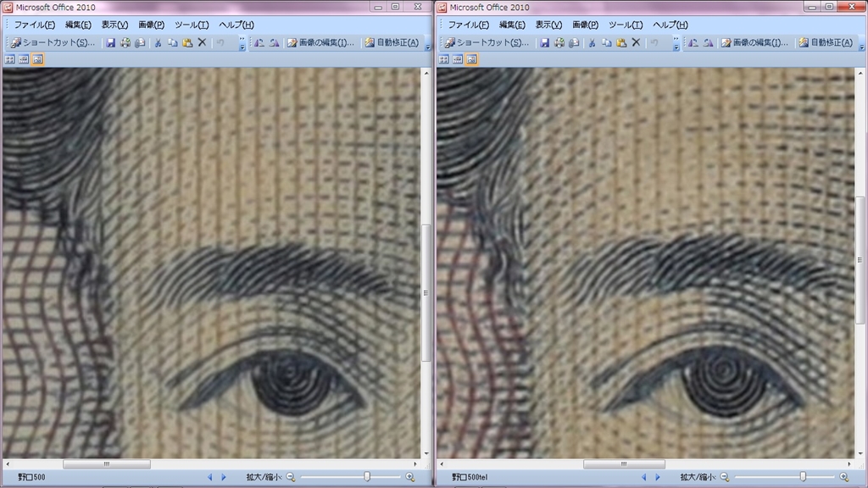868x488 pixels.
Task: Paste clipboard icon in left window
Action: point(187,42)
